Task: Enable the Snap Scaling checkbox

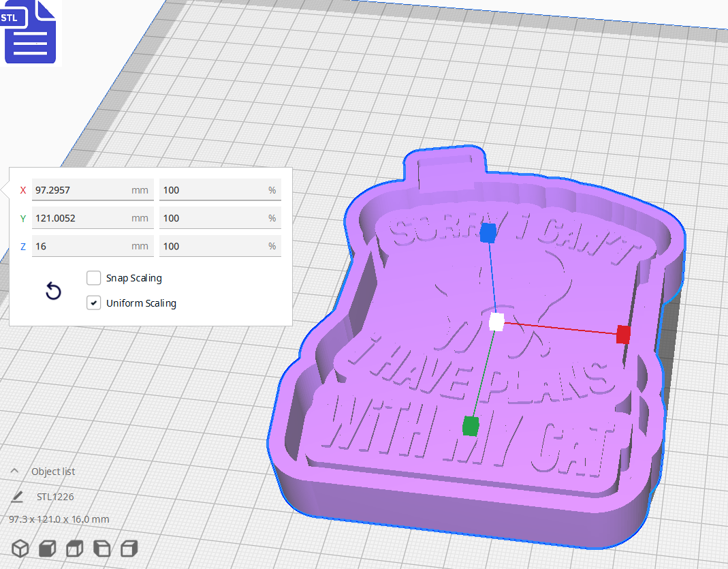Action: [x=93, y=278]
